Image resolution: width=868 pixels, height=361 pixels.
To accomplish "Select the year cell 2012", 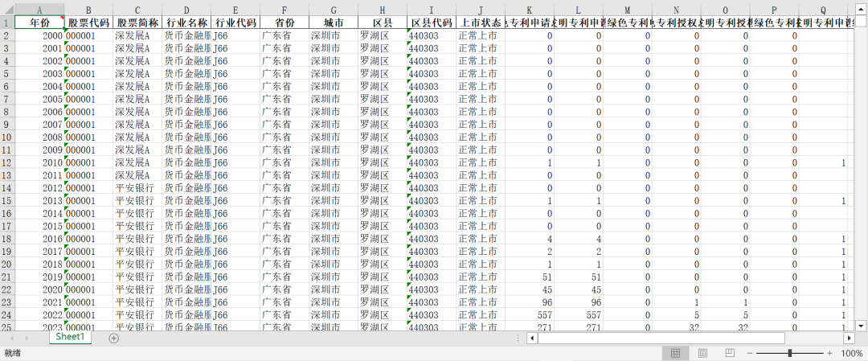I will coord(39,188).
